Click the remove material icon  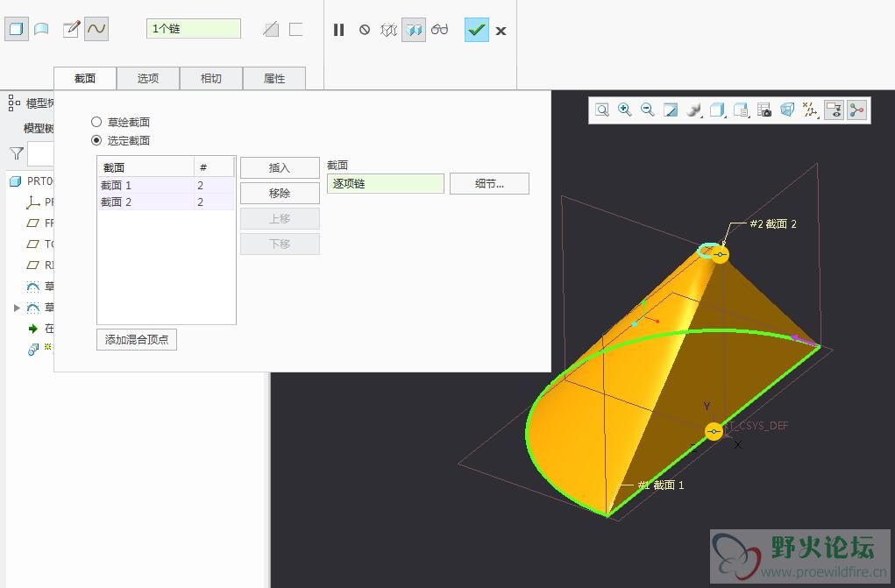271,29
